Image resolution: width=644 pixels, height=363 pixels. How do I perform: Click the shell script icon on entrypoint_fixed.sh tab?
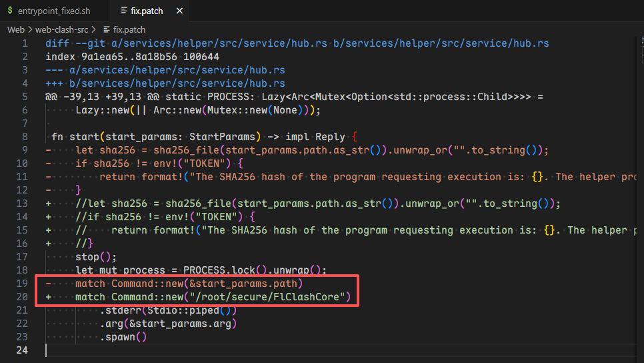point(9,11)
